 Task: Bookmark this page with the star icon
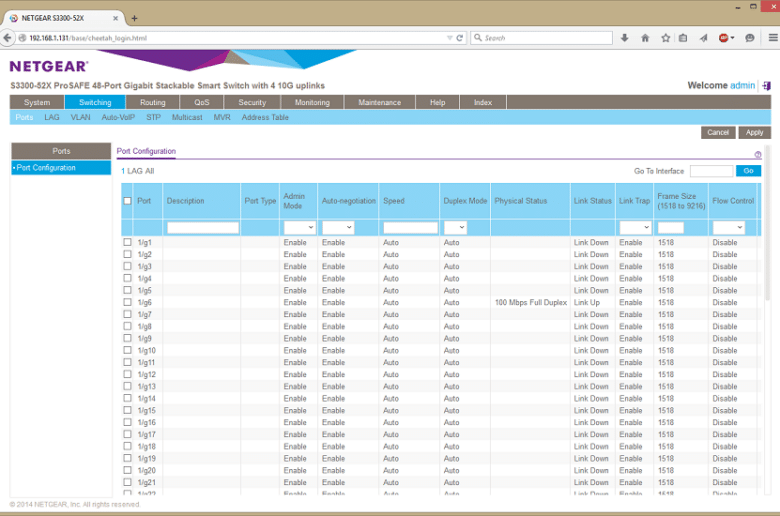666,38
